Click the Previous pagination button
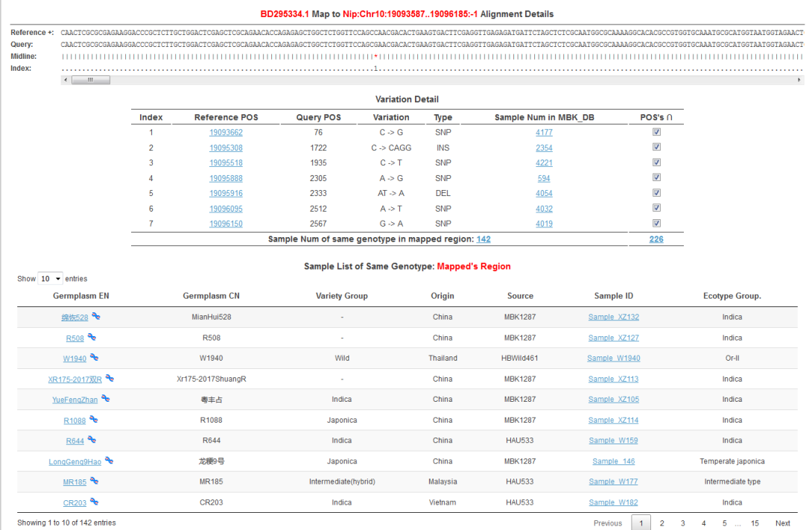The image size is (812, 530). 607,523
